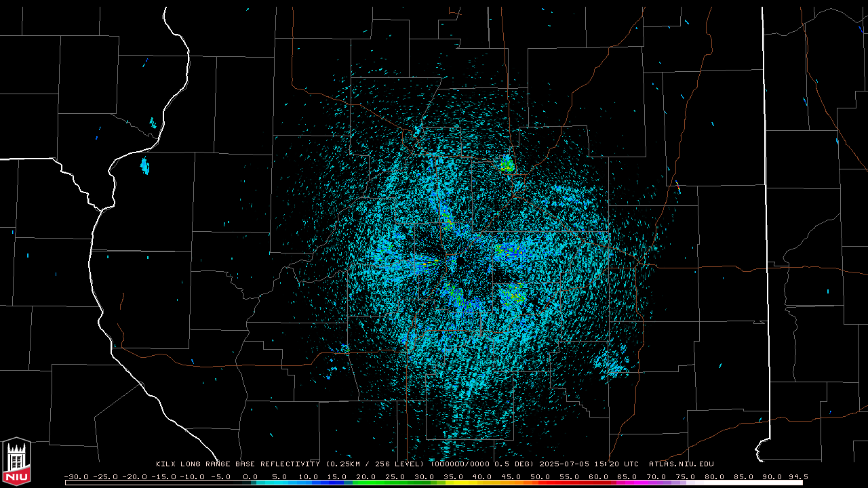Click the 94.5 scale label
The height and width of the screenshot is (488, 868).
point(798,477)
